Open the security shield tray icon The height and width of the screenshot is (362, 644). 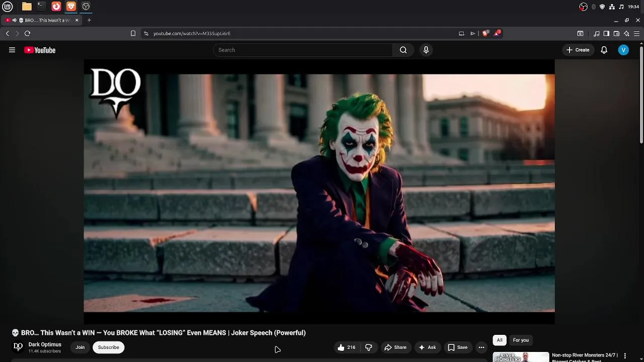602,7
